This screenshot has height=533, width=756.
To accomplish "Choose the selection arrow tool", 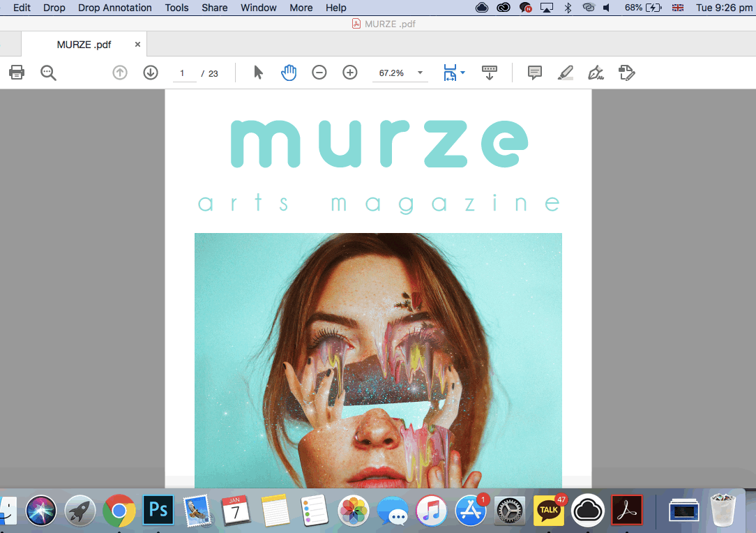I will tap(258, 73).
